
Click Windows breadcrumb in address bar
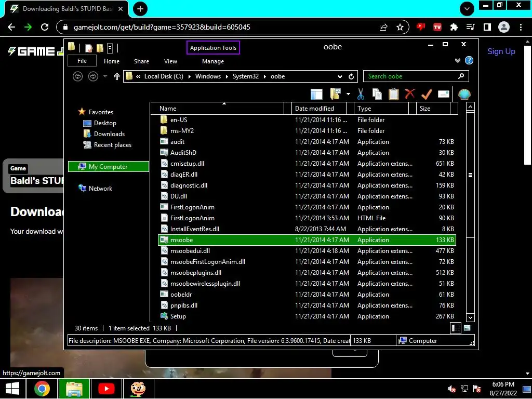tap(208, 76)
